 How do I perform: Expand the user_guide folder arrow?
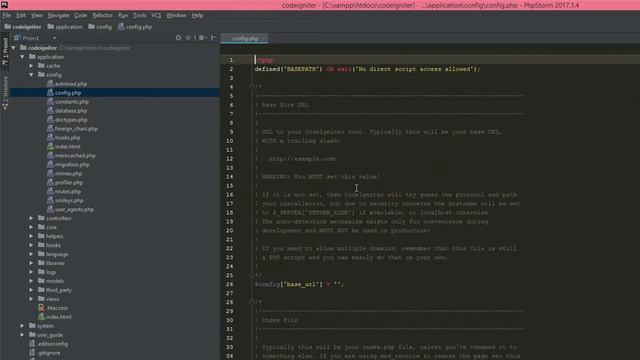point(22,335)
